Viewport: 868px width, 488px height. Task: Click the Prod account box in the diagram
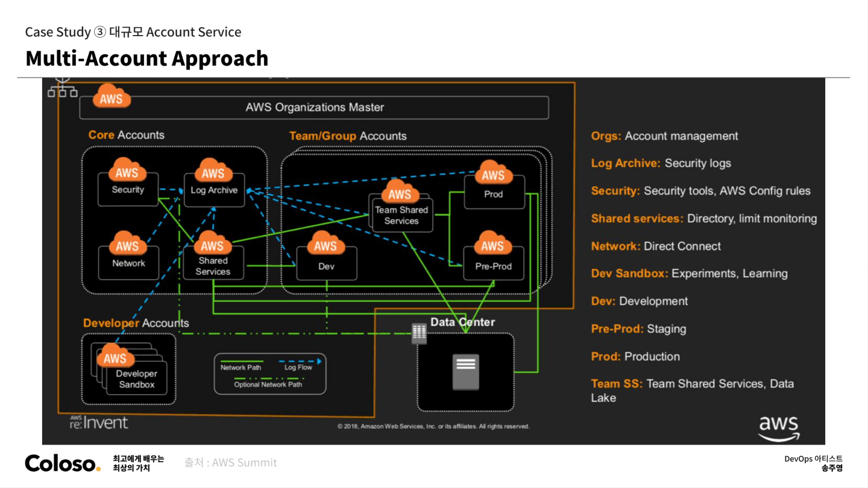tap(494, 192)
